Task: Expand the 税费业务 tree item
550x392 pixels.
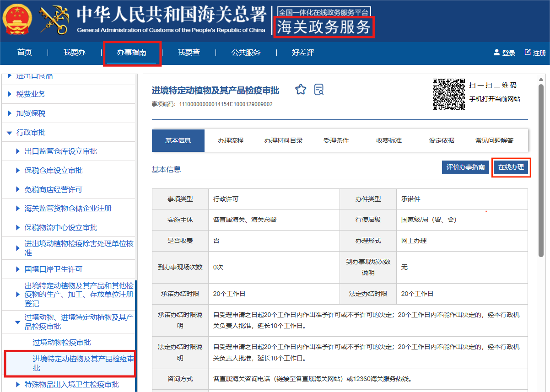Action: click(10, 94)
